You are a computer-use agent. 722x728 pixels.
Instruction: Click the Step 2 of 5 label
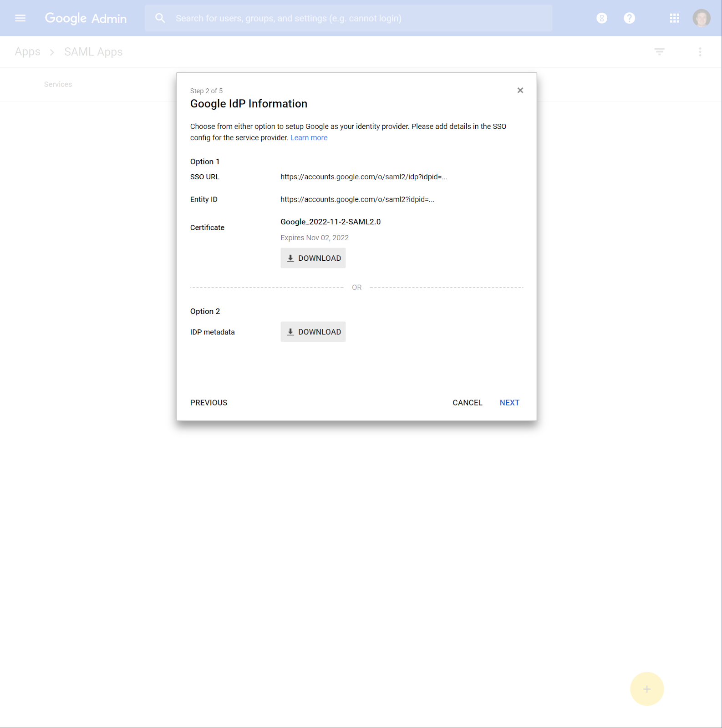206,91
